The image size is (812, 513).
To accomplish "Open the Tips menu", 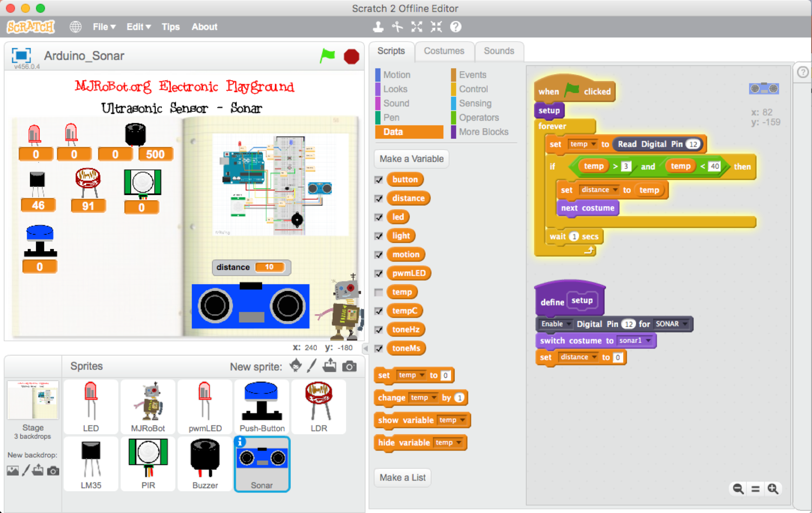I will tap(170, 27).
